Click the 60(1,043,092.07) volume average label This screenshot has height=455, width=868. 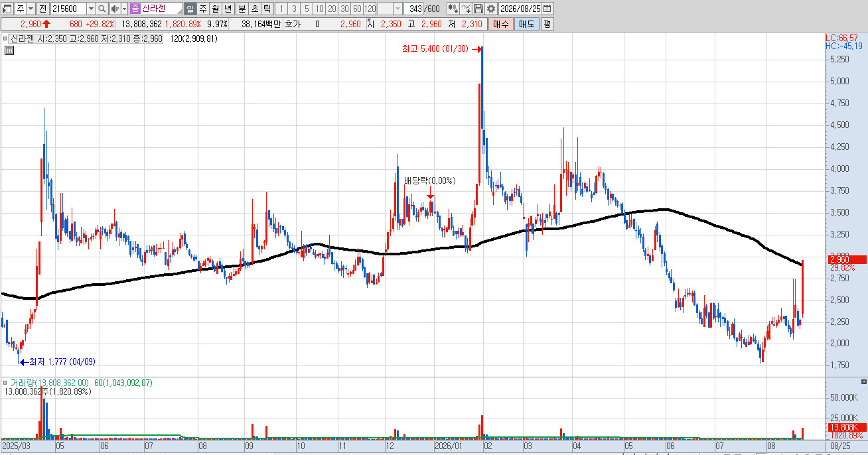click(123, 383)
